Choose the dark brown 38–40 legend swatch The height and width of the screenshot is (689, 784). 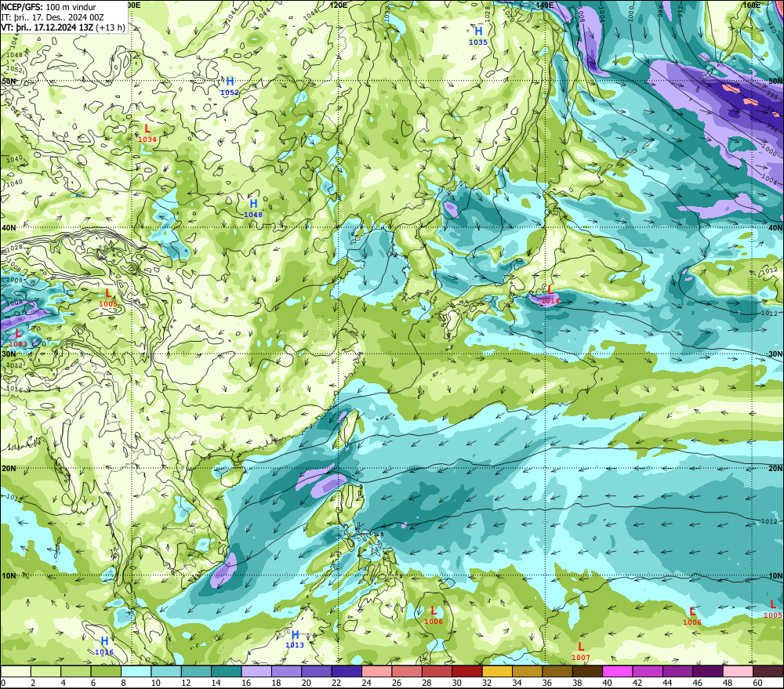(587, 671)
